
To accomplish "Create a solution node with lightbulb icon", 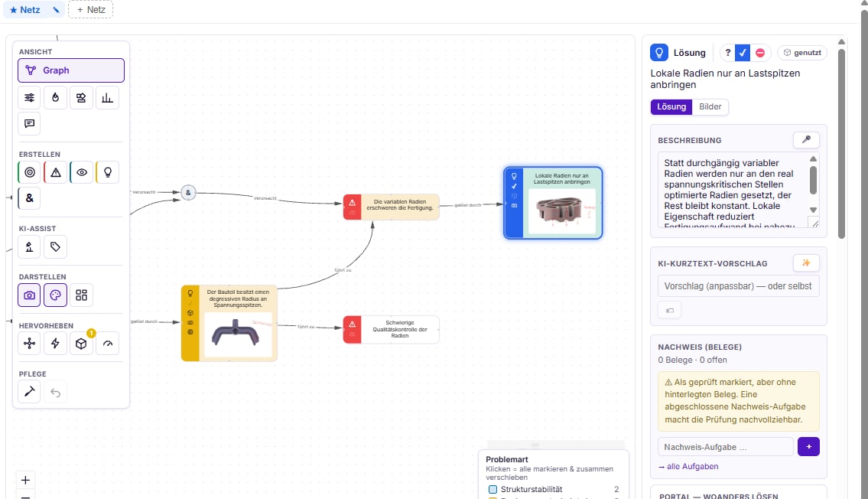I will point(107,172).
